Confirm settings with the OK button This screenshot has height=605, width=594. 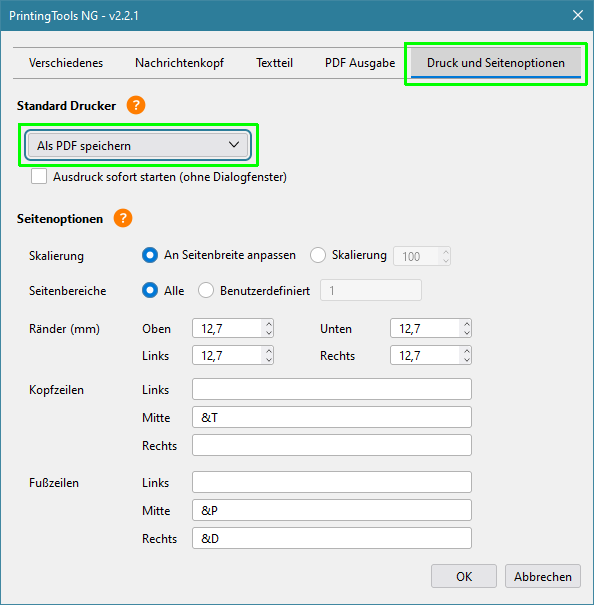pos(464,576)
